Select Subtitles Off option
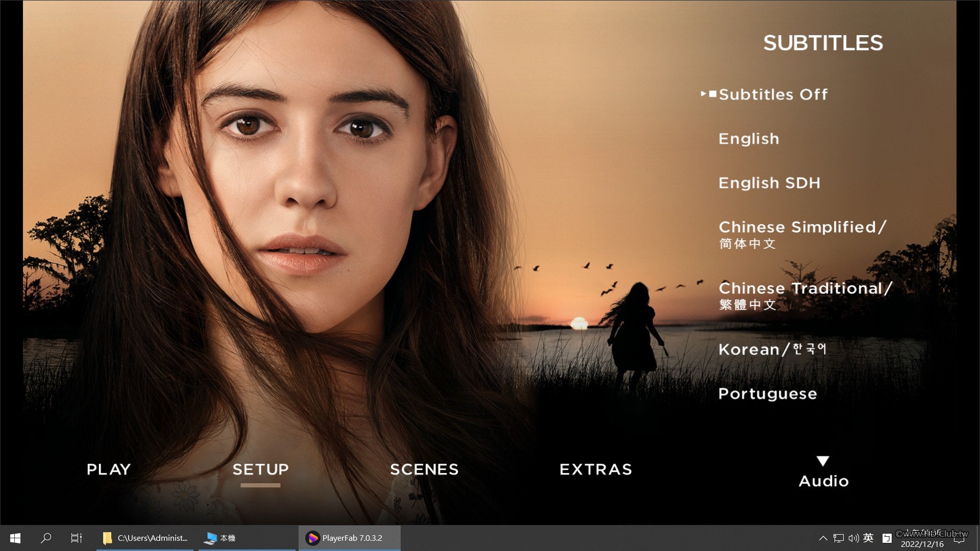 click(773, 94)
